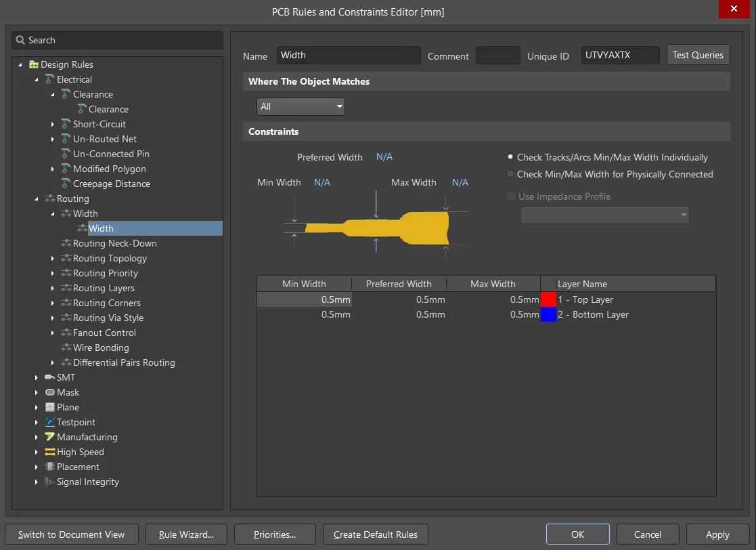Click the Testpoint category icon
This screenshot has height=550, width=756.
[49, 422]
